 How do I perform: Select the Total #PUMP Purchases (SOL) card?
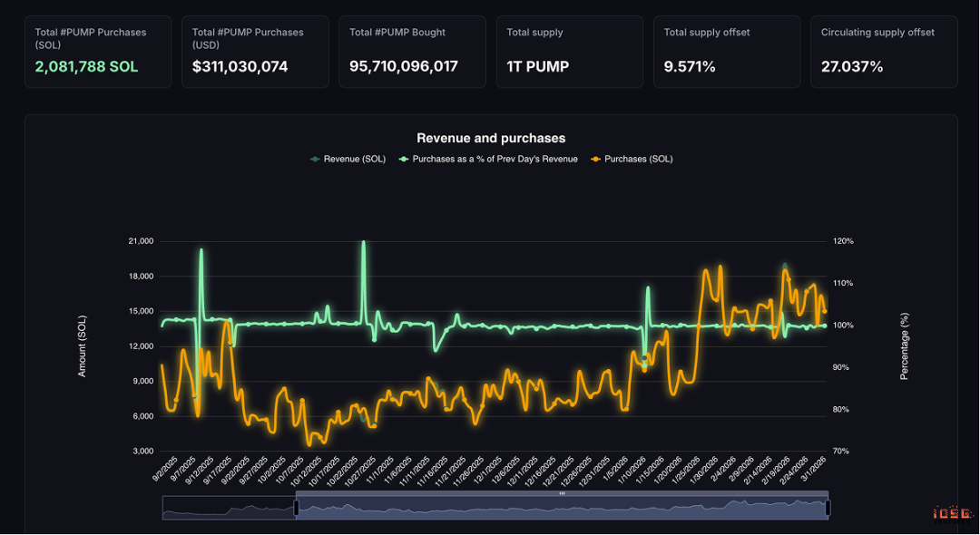point(98,52)
